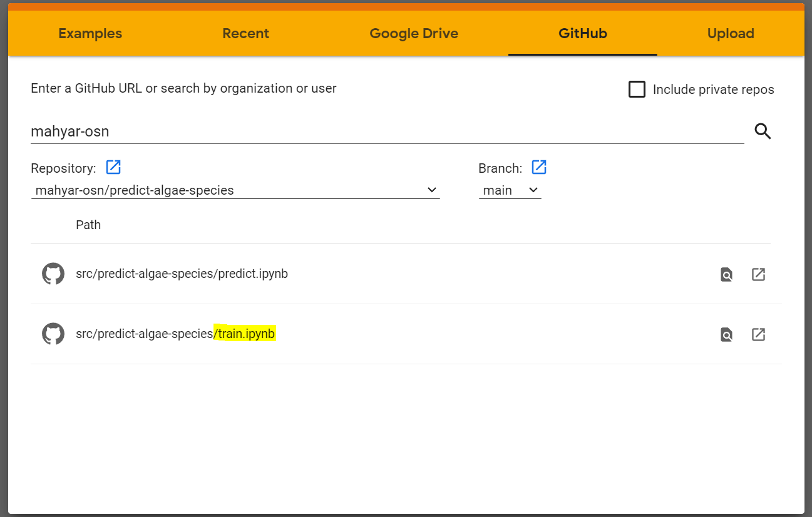Expand the main Branch dropdown

pos(510,190)
